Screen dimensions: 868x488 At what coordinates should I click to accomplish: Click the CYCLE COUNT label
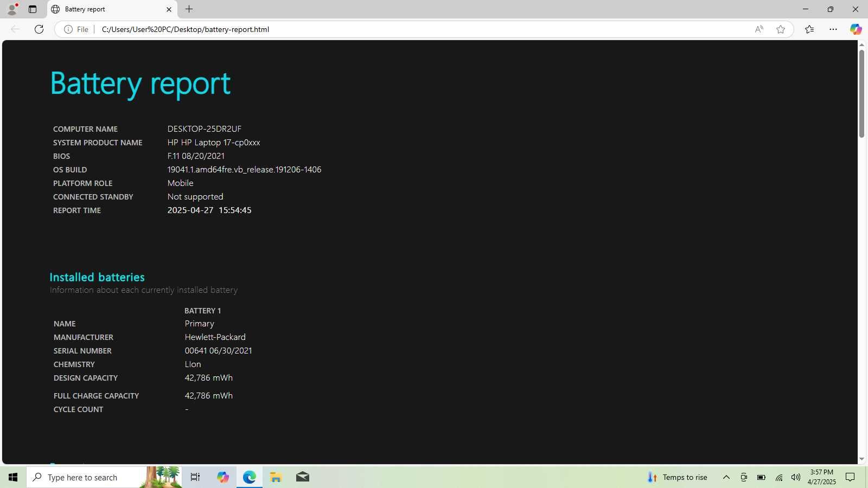(x=78, y=409)
